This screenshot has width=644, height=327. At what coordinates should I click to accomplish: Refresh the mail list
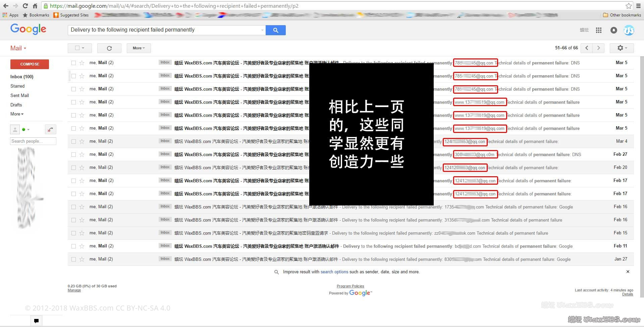click(x=109, y=48)
